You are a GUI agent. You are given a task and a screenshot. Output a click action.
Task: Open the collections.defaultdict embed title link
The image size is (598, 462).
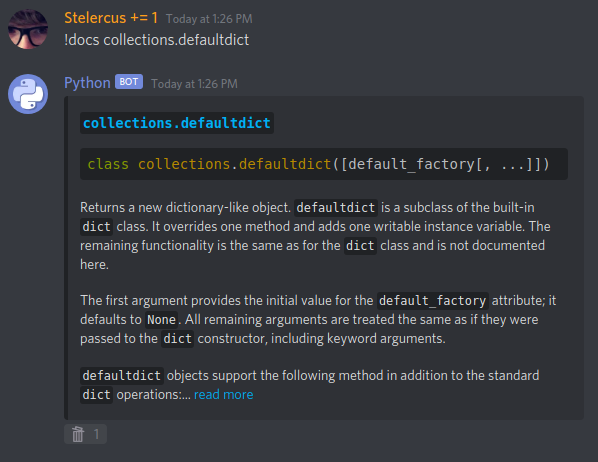pyautogui.click(x=177, y=123)
